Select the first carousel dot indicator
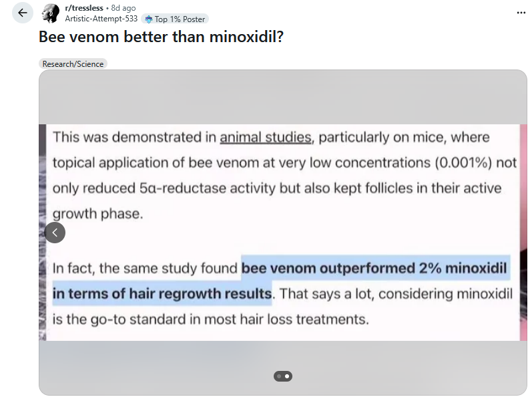This screenshot has width=532, height=405. coord(279,376)
